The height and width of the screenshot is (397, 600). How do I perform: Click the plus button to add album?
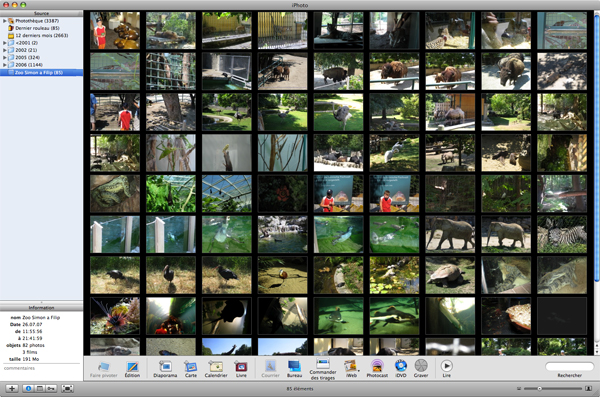[12, 389]
